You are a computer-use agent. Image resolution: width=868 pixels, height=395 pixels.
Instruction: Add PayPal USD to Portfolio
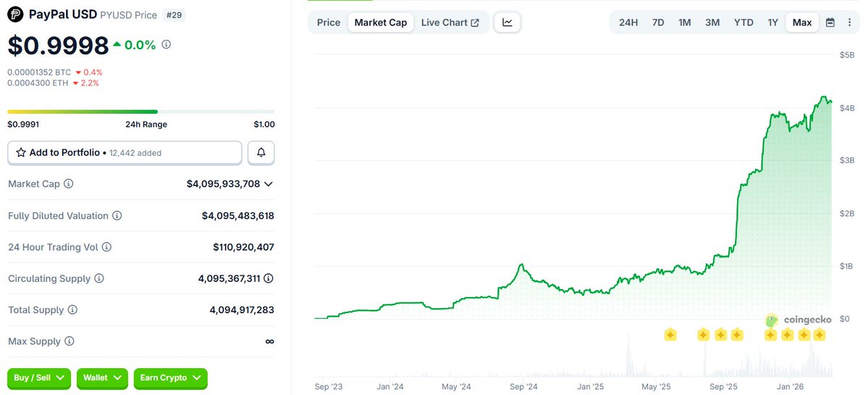[x=125, y=153]
